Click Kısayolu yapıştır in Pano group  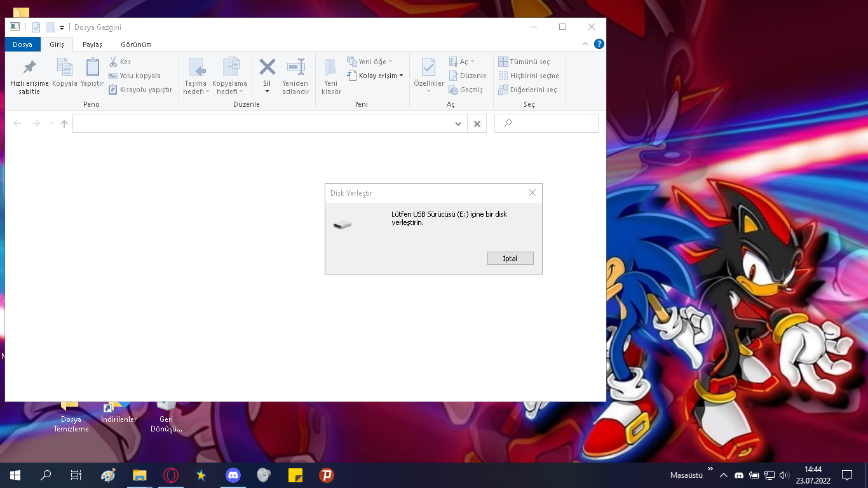(140, 90)
